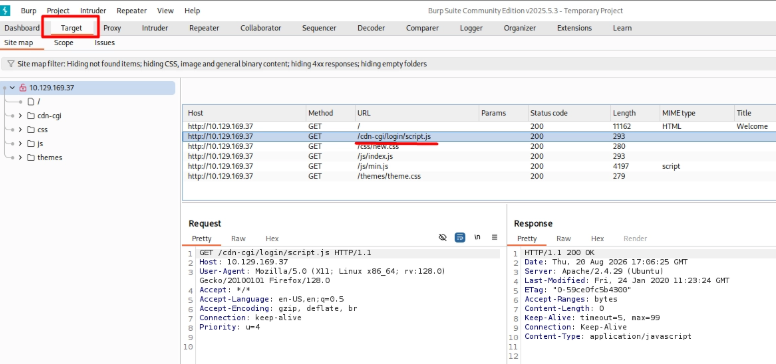Select the /js/index.js table row
776x364 pixels.
479,156
